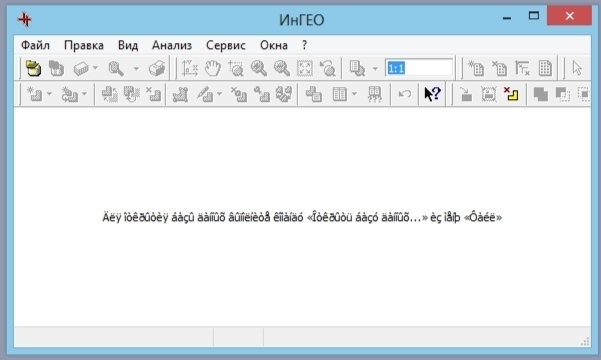Click the two solid overlapping squares icon
601x360 pixels.
click(540, 94)
